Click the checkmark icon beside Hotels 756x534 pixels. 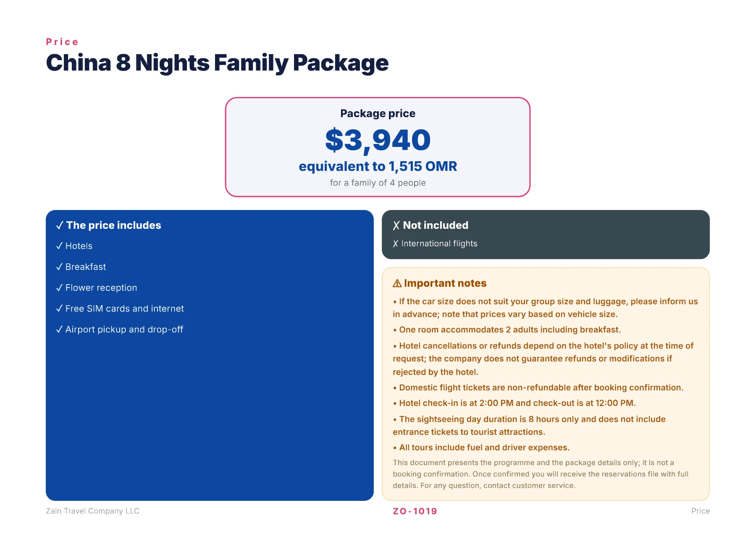pyautogui.click(x=59, y=246)
